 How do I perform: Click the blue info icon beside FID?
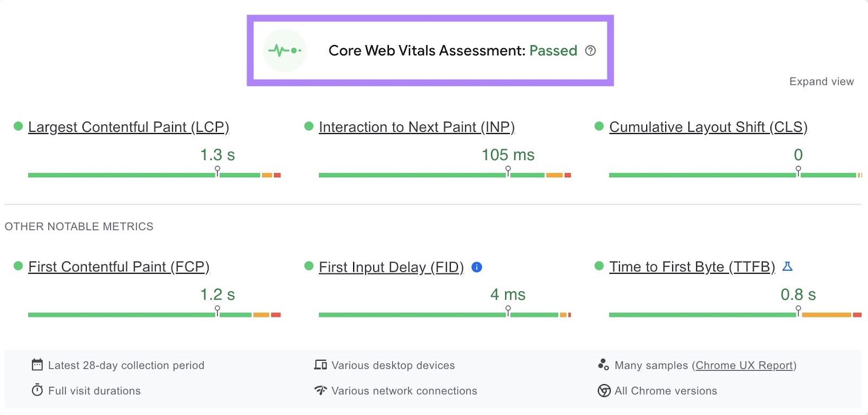pos(476,267)
